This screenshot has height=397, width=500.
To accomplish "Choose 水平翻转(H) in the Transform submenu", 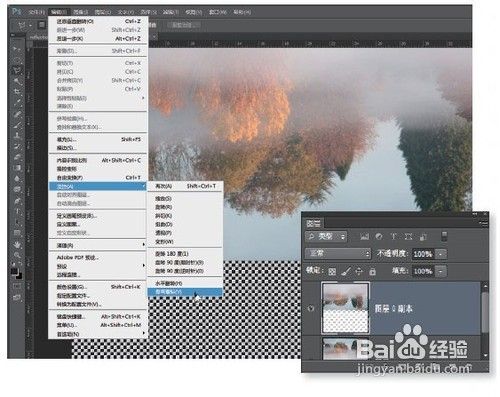I will click(185, 283).
